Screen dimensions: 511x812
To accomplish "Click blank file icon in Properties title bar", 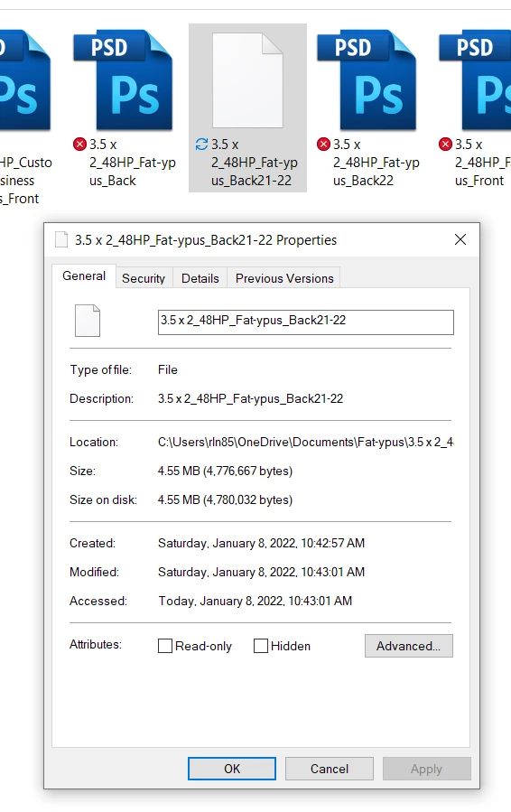I will tap(61, 239).
